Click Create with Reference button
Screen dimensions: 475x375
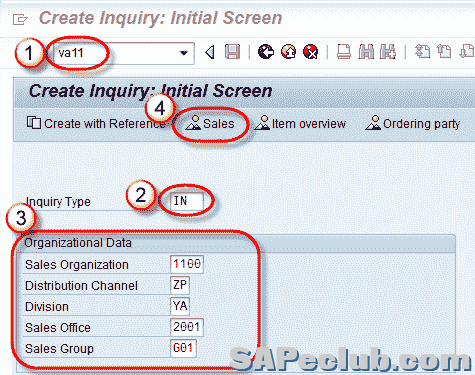tap(96, 124)
